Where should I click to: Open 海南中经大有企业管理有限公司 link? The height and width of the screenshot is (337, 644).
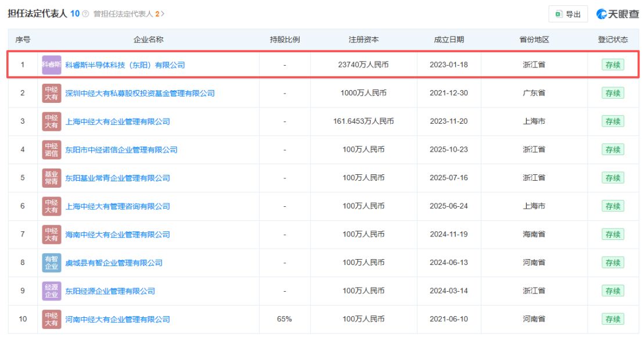117,235
